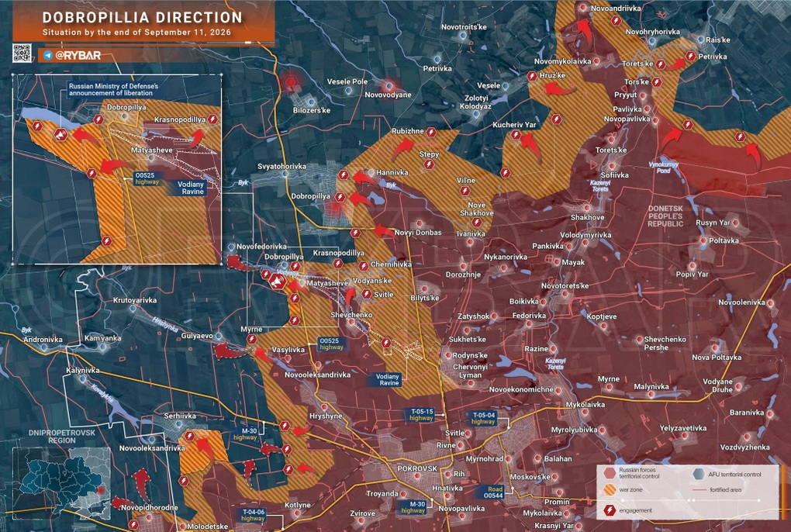The height and width of the screenshot is (532, 791).
Task: Click the Ukraine overview mini-map
Action: [61, 483]
